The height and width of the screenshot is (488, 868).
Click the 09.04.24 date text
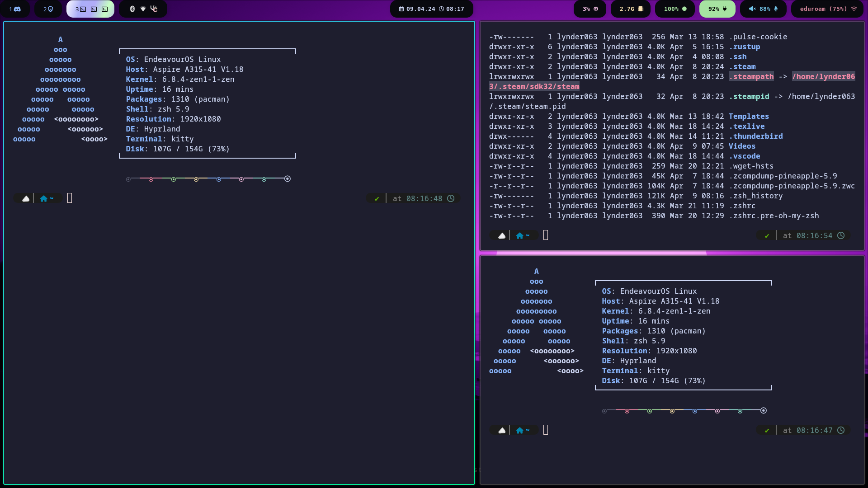421,9
